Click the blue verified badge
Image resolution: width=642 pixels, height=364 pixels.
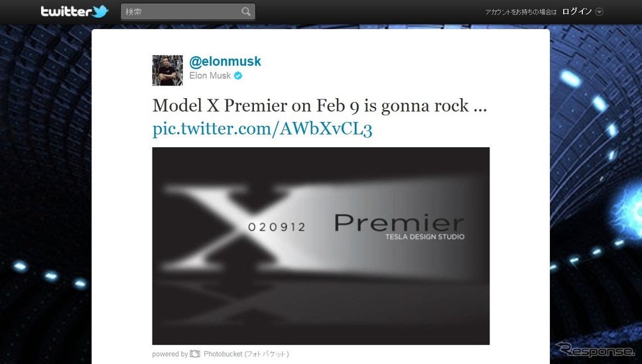coord(238,76)
